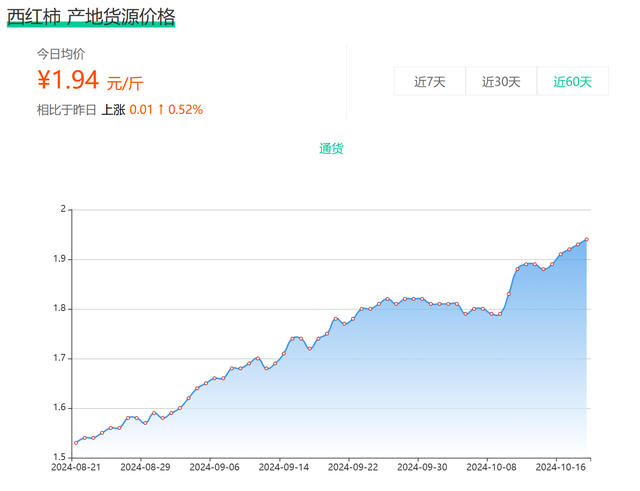
Task: Select the last data point at line's end
Action: tap(587, 239)
